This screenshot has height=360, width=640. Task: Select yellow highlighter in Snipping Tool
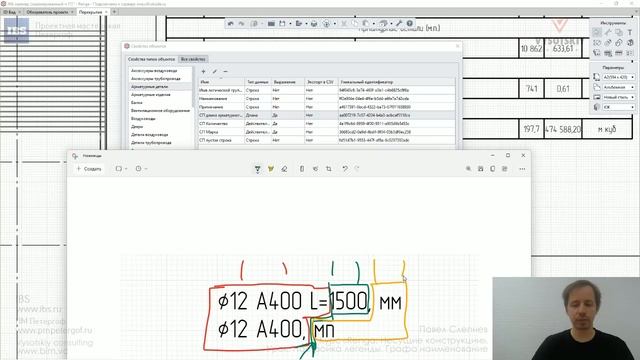tap(271, 169)
